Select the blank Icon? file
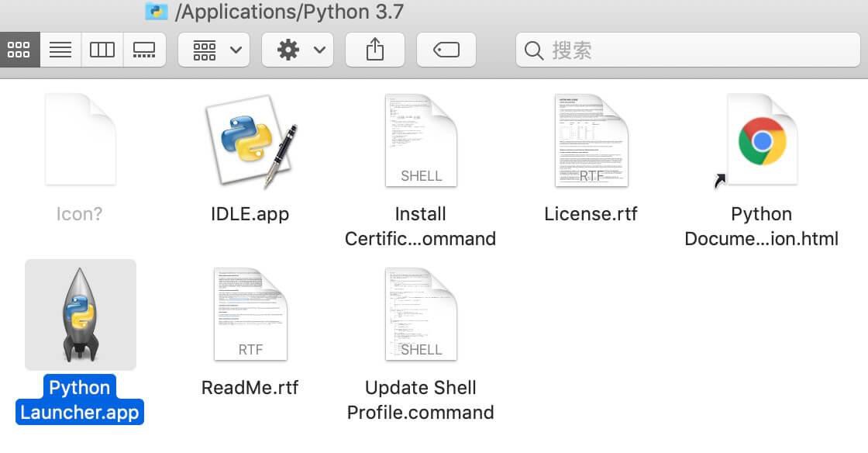 point(81,140)
